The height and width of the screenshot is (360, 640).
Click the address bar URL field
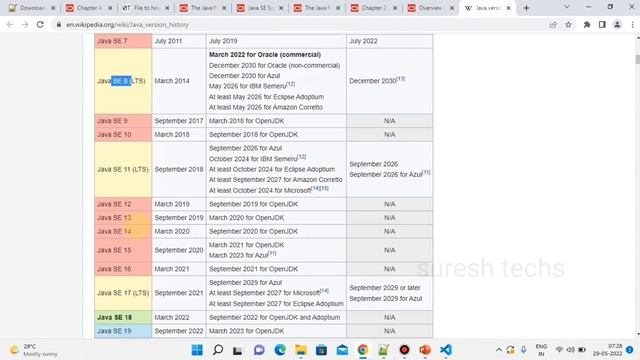coord(302,24)
